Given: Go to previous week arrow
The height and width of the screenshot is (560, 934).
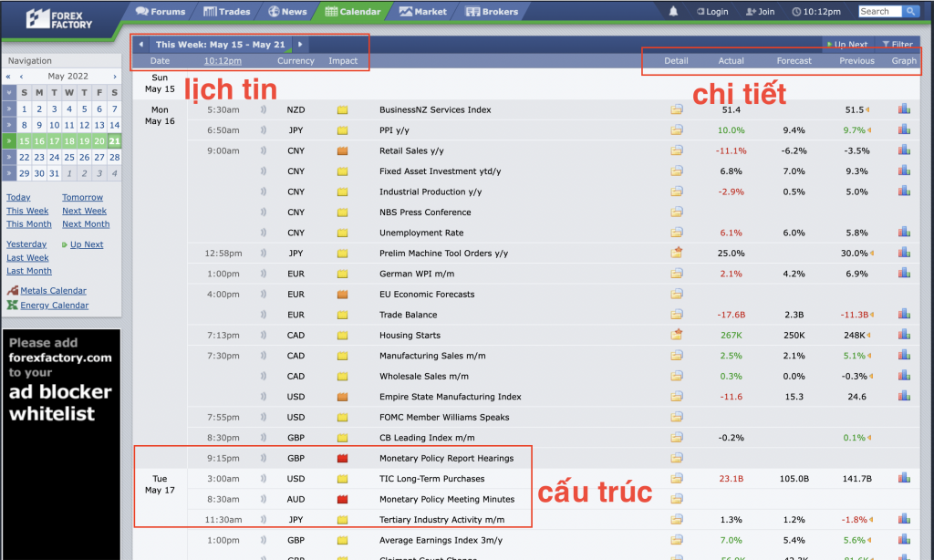Looking at the screenshot, I should [141, 44].
